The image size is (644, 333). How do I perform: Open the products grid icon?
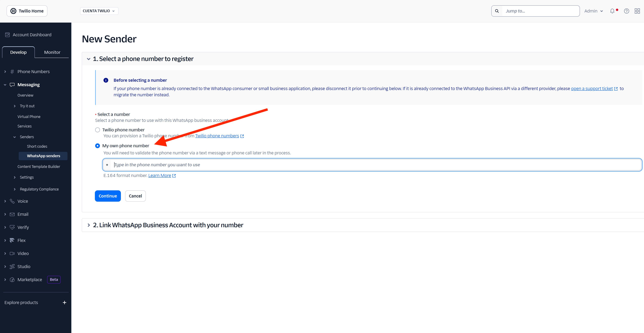pyautogui.click(x=637, y=11)
